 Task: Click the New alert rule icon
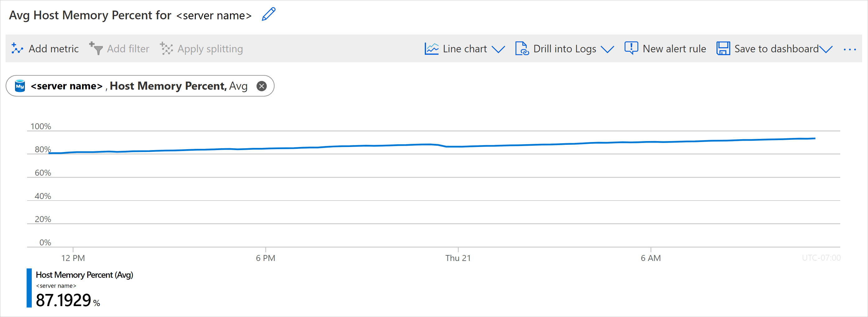click(x=631, y=48)
